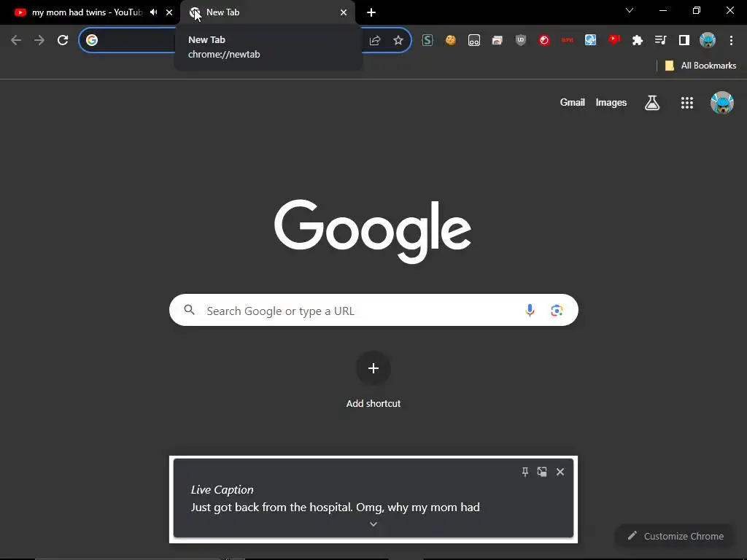Close the YouTube tab
Viewport: 747px width, 560px height.
coord(169,12)
